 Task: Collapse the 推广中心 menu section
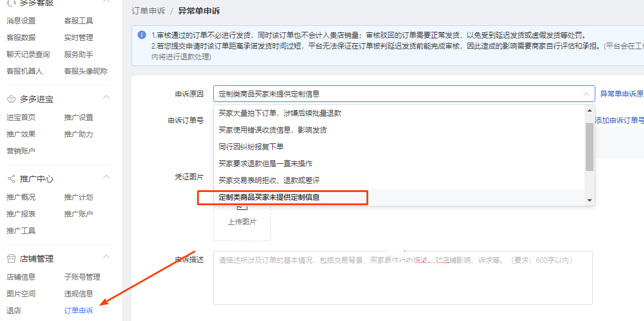pyautogui.click(x=106, y=177)
